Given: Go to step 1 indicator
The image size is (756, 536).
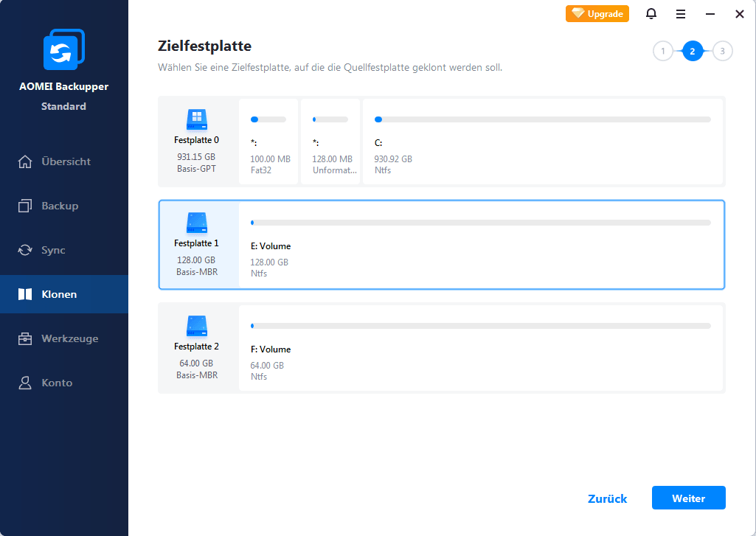Looking at the screenshot, I should 662,51.
